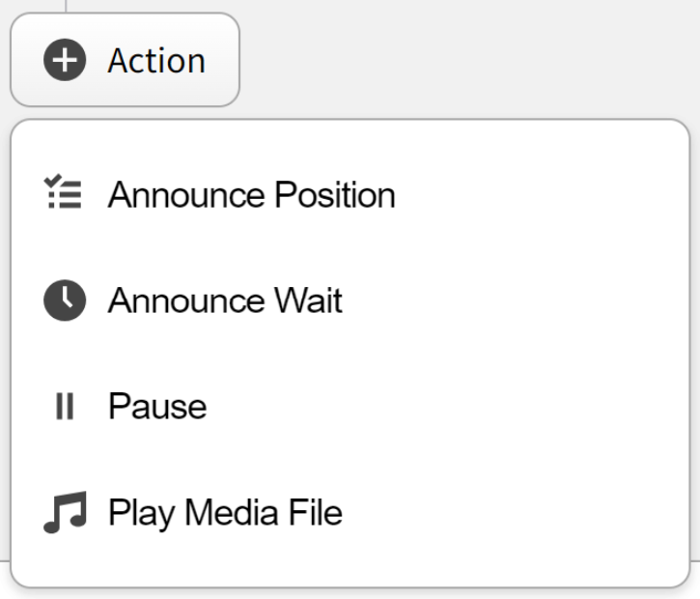Choose Announce Wait from the action list
This screenshot has width=700, height=599.
point(225,300)
